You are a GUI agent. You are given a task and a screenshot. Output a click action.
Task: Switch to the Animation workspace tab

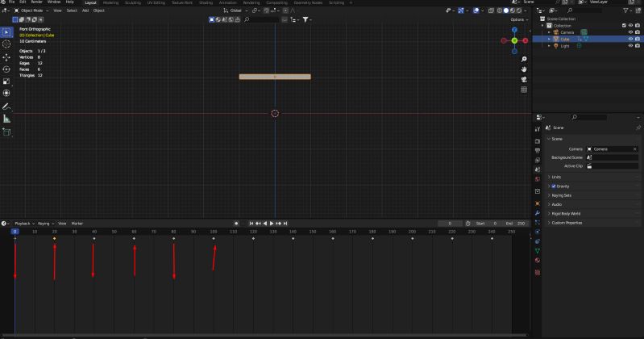pos(227,2)
